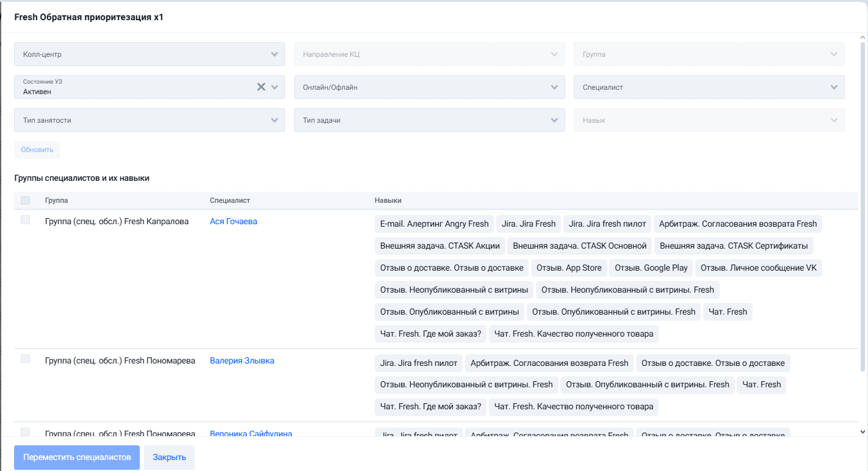Viewport: 868px width, 471px height.
Task: Open specialist link Валерия Злывка
Action: coord(242,360)
